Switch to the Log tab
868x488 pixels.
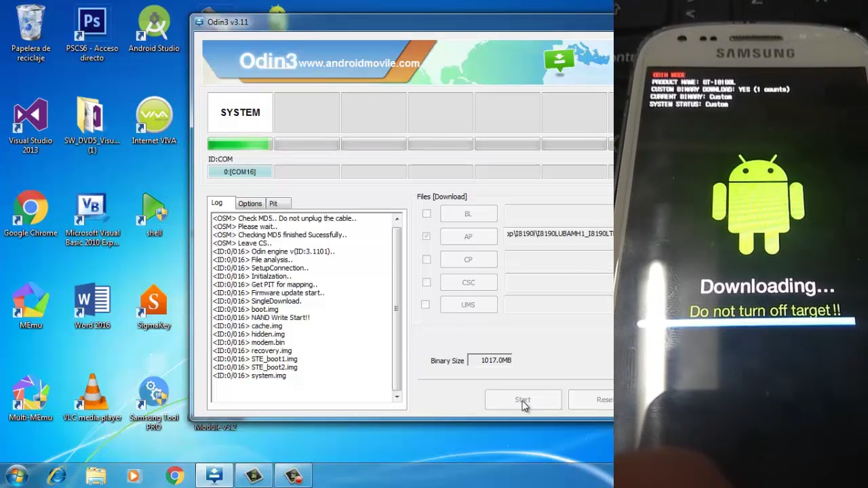(x=220, y=203)
